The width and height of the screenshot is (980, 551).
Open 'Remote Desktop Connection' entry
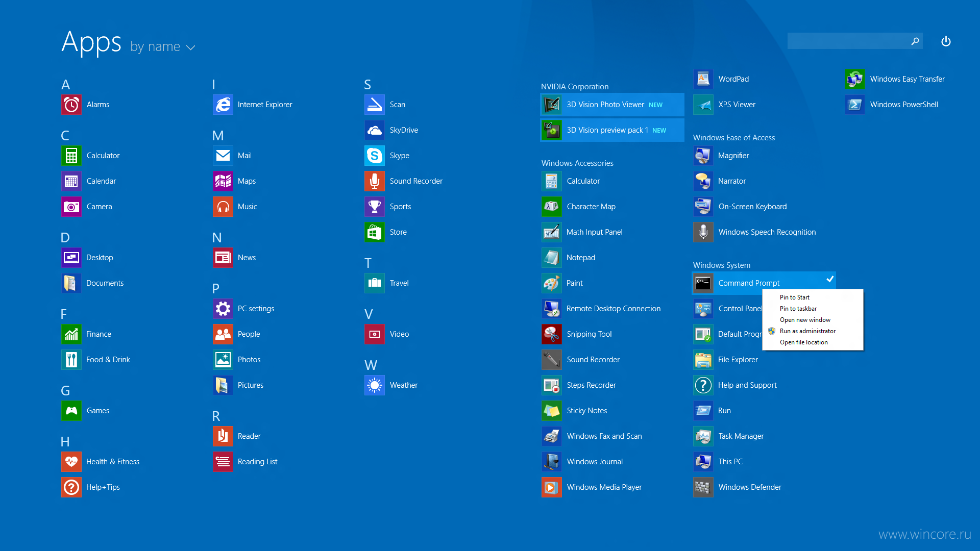pos(602,309)
